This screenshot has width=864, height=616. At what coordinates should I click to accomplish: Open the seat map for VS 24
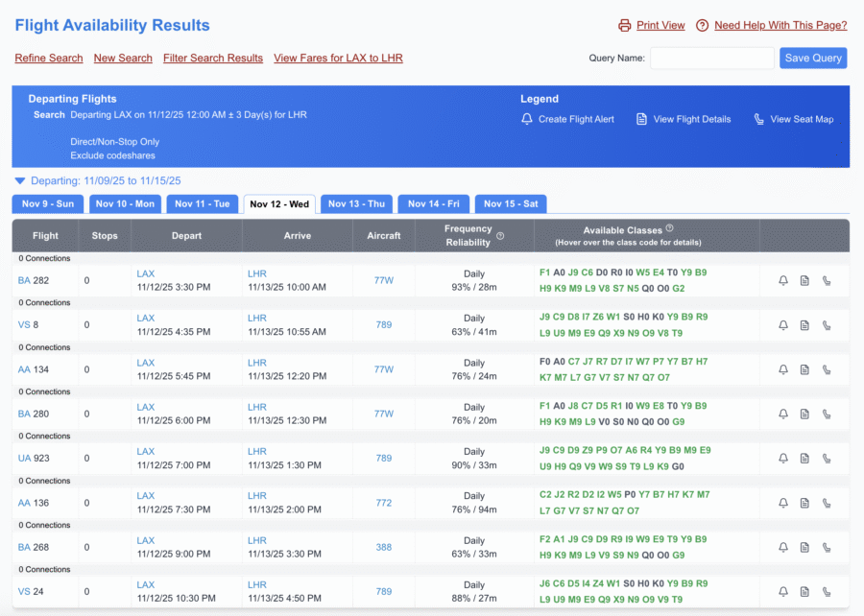828,592
